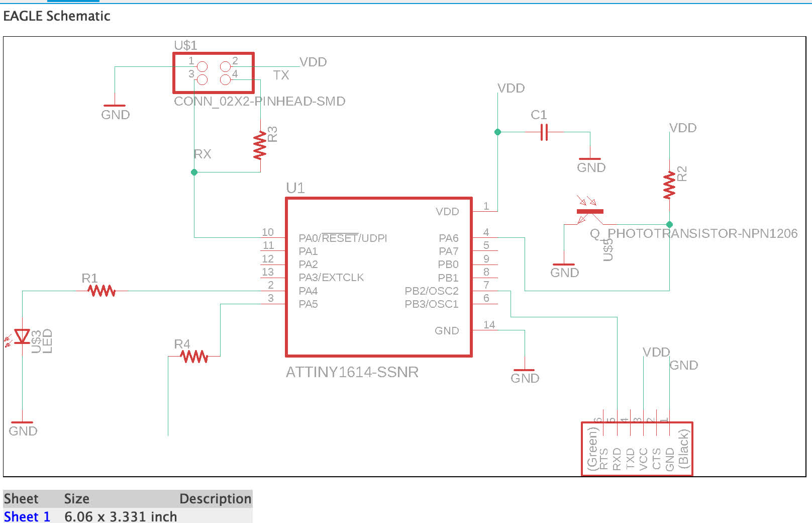Click the RX net junction dot
Viewport: 812px width, 523px height.
(x=194, y=172)
